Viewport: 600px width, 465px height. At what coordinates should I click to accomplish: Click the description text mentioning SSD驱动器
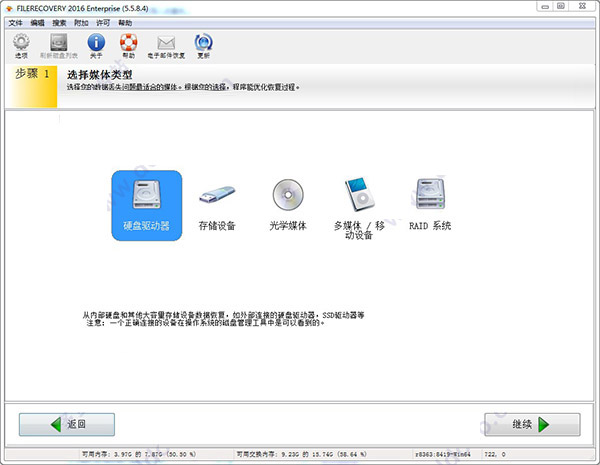point(223,319)
